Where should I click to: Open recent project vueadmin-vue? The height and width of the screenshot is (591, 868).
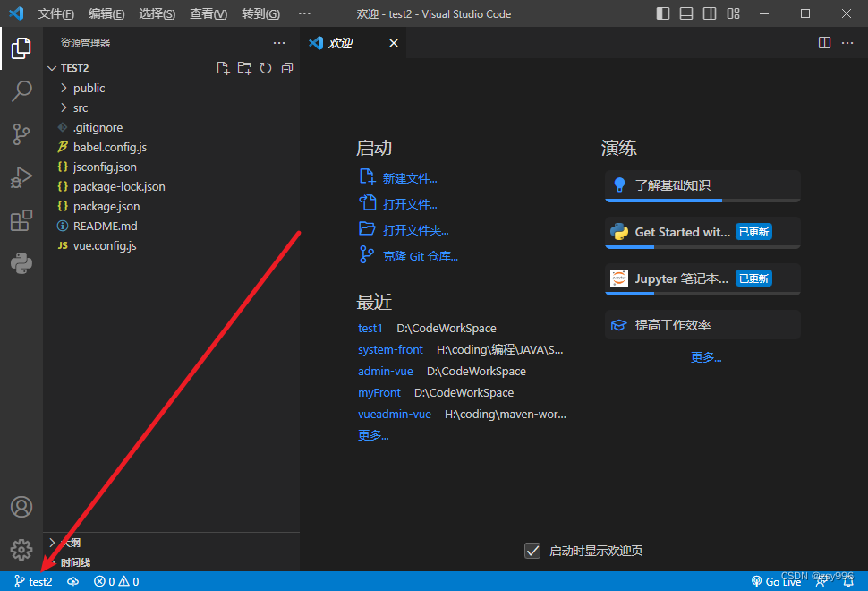coord(394,415)
